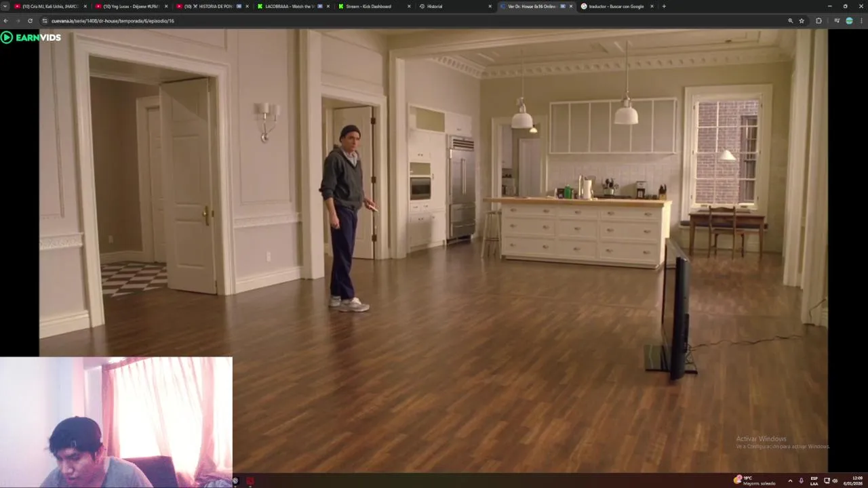Open the network icon in system tray
868x488 pixels.
click(x=827, y=481)
